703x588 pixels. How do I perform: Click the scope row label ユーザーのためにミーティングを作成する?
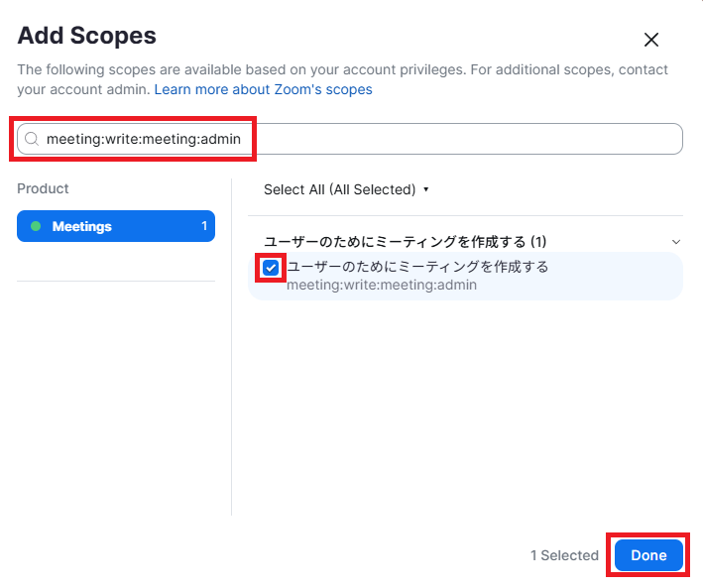[417, 267]
